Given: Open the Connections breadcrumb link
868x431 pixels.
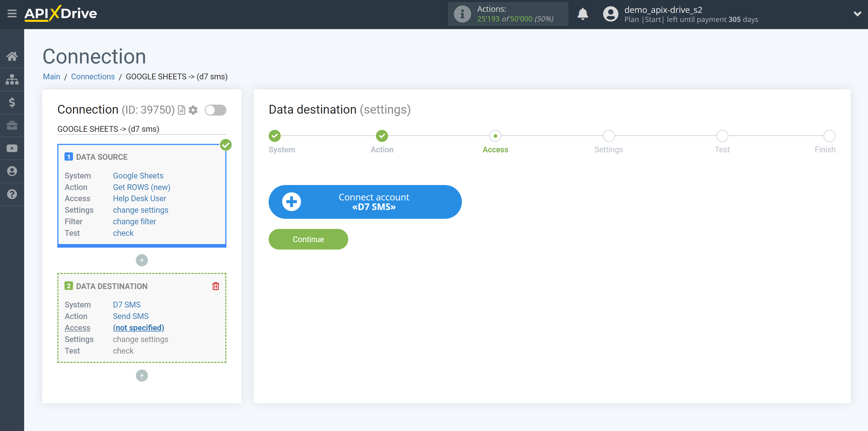Looking at the screenshot, I should point(92,76).
